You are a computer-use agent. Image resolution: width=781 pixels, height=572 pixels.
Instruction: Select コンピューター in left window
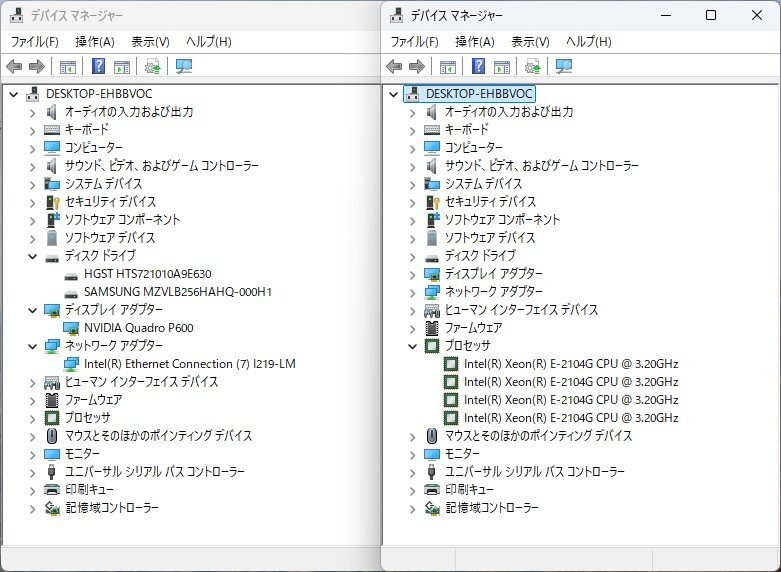[x=94, y=147]
